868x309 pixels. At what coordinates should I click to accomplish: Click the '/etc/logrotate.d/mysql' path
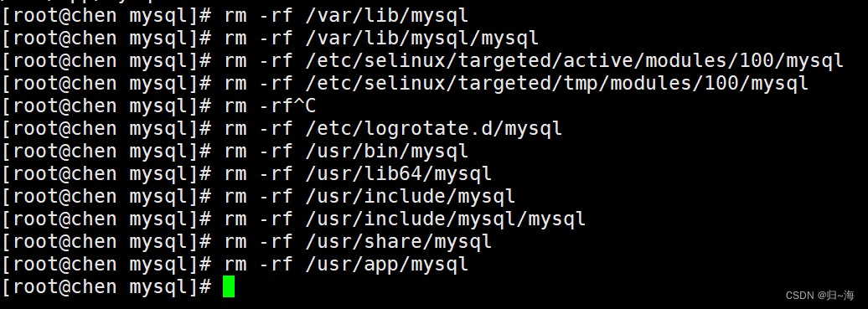tap(433, 128)
